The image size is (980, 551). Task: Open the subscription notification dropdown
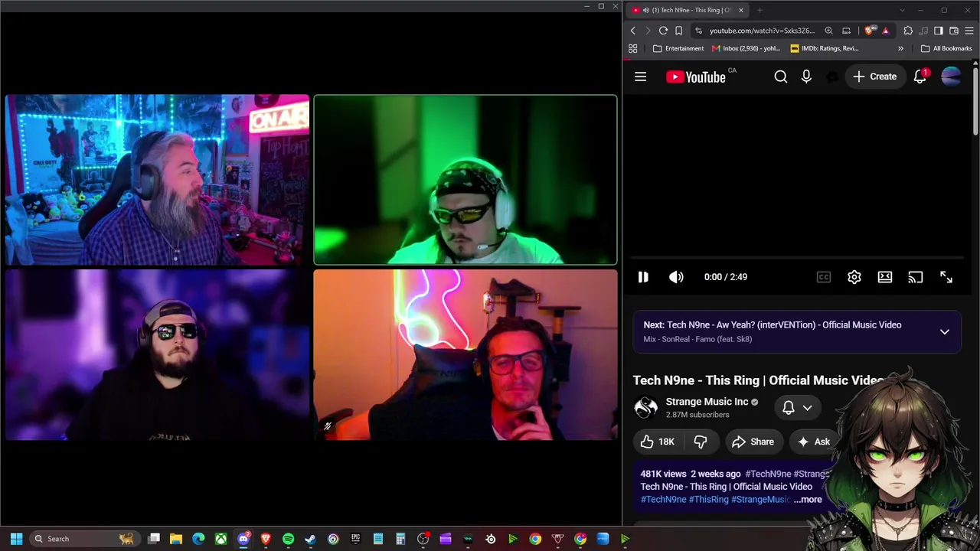[797, 408]
